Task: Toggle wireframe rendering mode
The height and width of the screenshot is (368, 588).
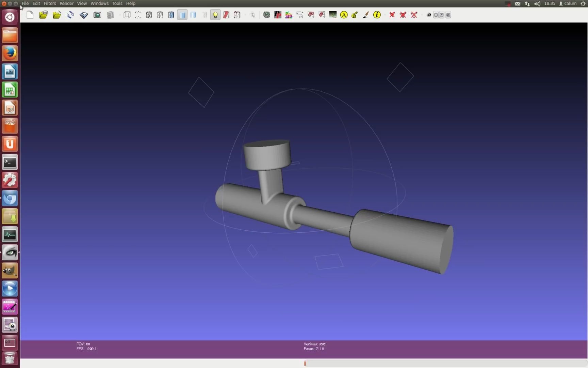Action: coord(149,15)
